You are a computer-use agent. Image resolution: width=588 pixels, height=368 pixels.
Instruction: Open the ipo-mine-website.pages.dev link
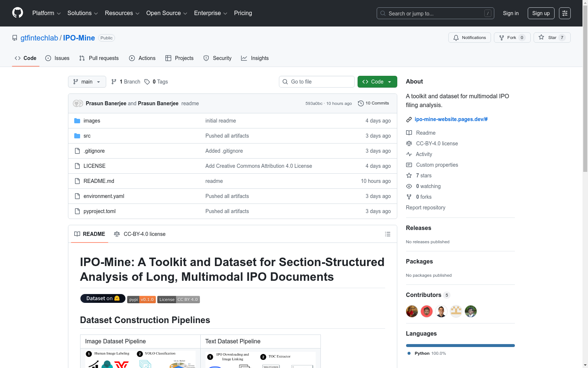(451, 119)
